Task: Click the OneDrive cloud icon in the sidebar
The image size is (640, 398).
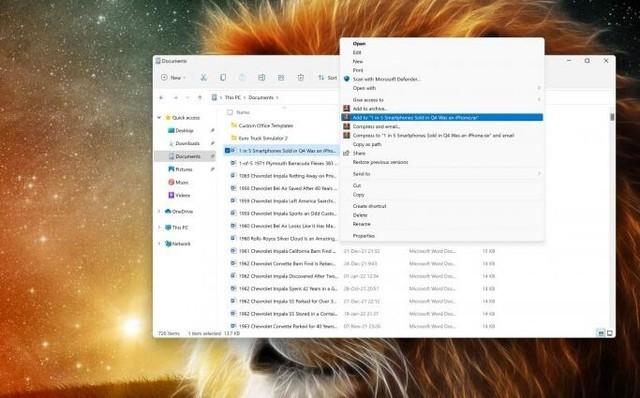Action: [168, 211]
